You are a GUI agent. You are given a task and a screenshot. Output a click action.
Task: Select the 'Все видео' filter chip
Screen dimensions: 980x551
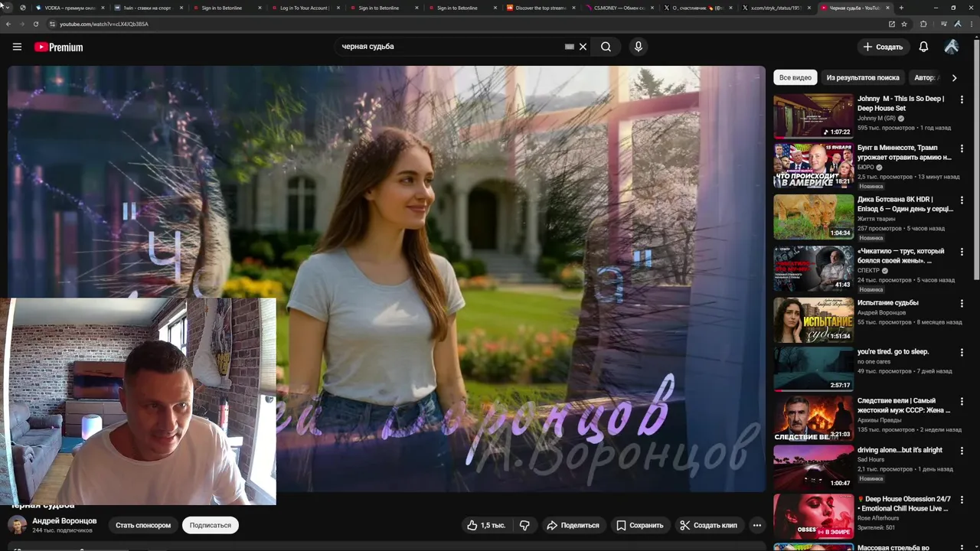coord(795,77)
